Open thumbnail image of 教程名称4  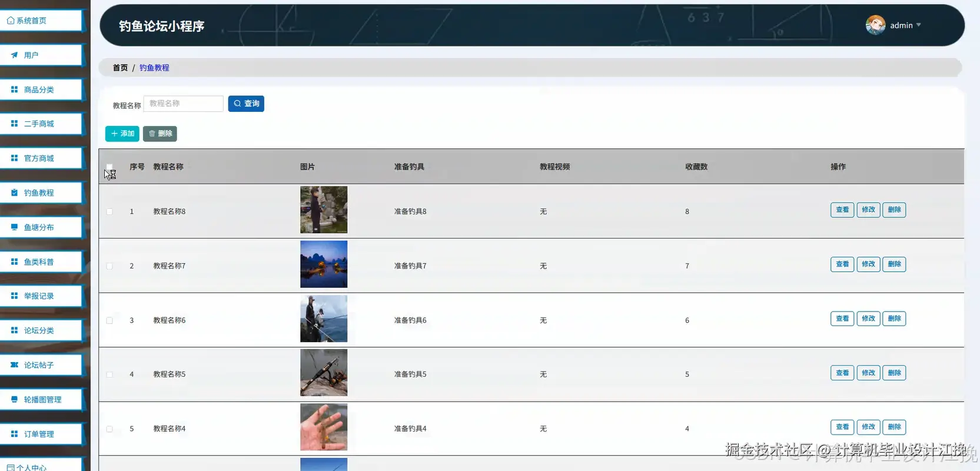point(324,427)
